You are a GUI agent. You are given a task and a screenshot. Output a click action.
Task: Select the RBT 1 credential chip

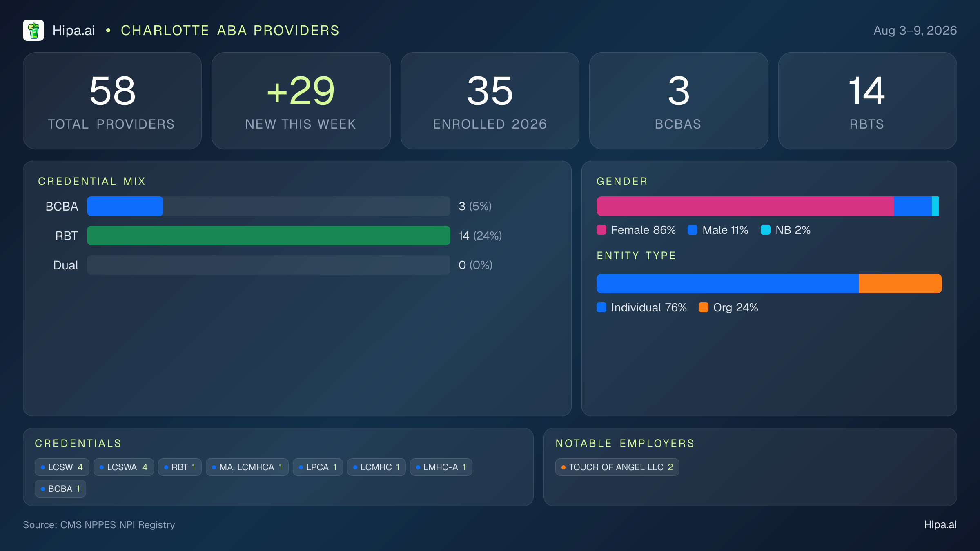point(180,467)
